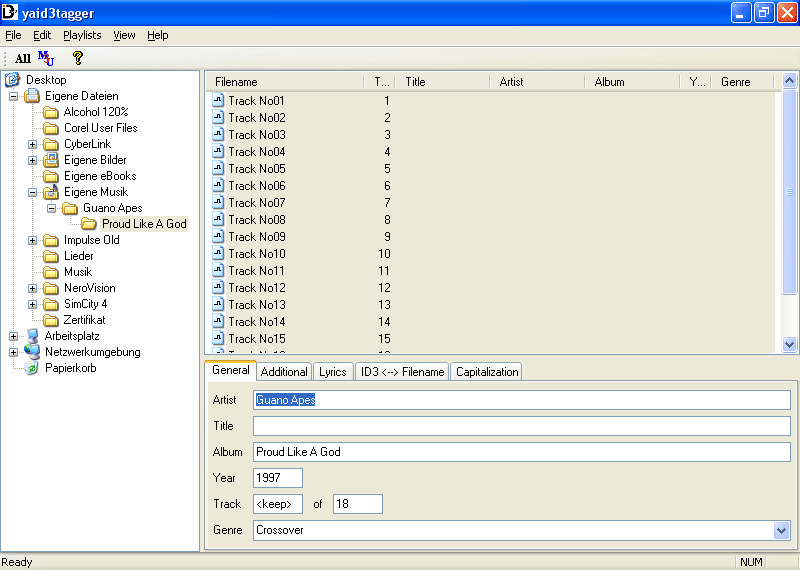The image size is (800, 570).
Task: Select the Papierkorb recycle bin icon
Action: 31,368
